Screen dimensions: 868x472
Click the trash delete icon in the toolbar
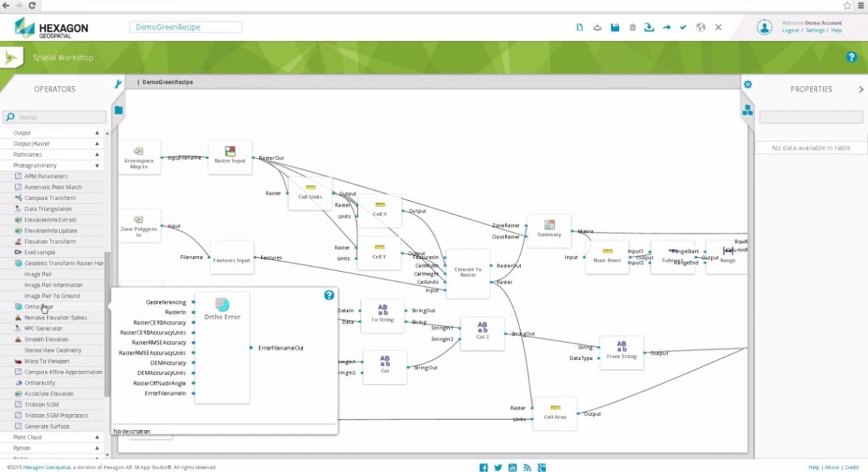click(632, 27)
